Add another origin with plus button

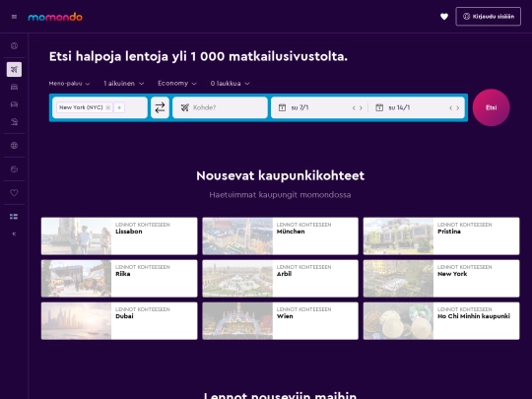(119, 107)
